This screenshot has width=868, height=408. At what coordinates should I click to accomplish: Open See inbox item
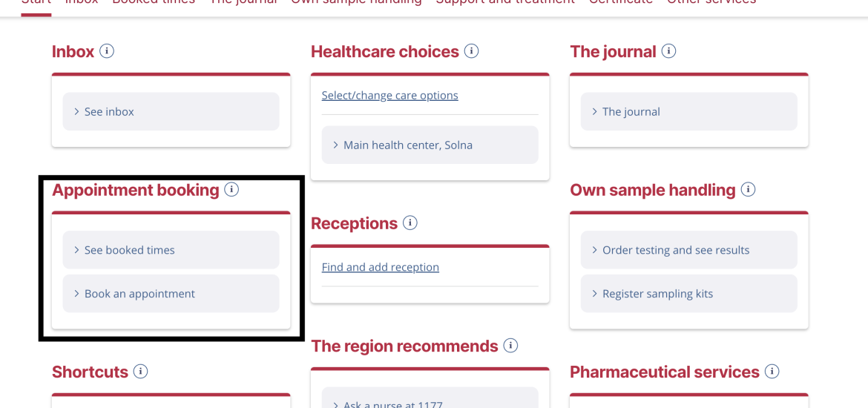click(171, 111)
